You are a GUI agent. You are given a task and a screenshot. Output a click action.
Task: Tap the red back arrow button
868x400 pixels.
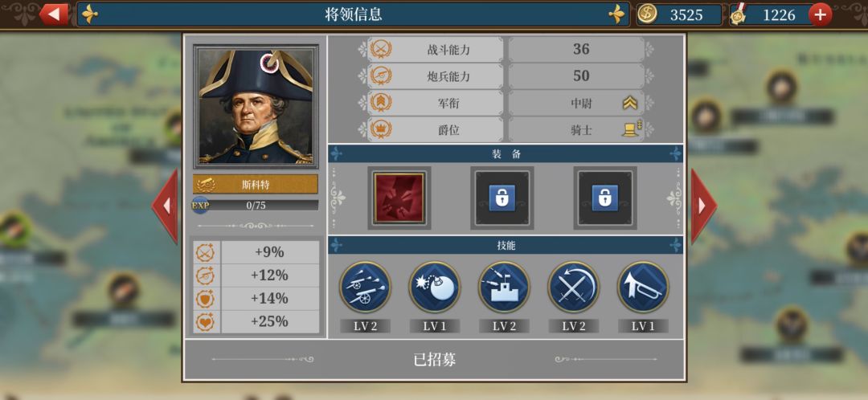(55, 14)
